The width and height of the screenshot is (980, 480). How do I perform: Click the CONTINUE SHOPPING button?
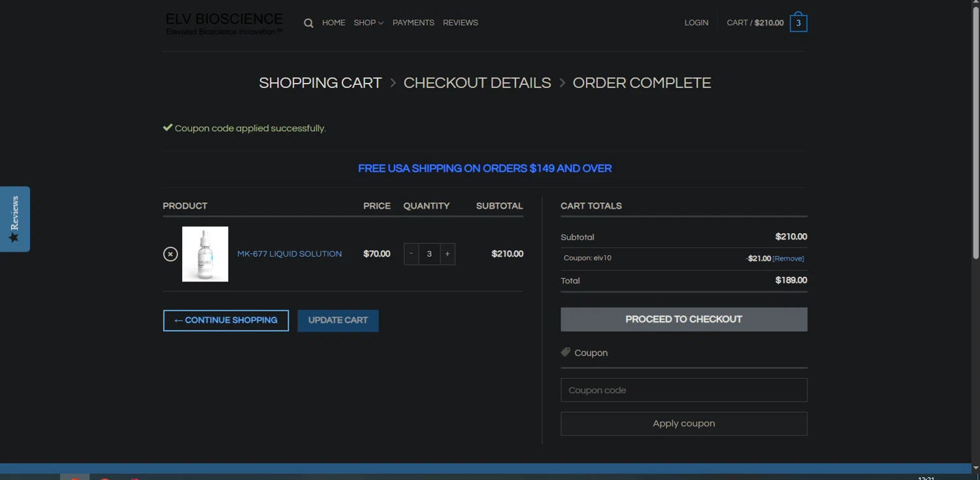(226, 321)
